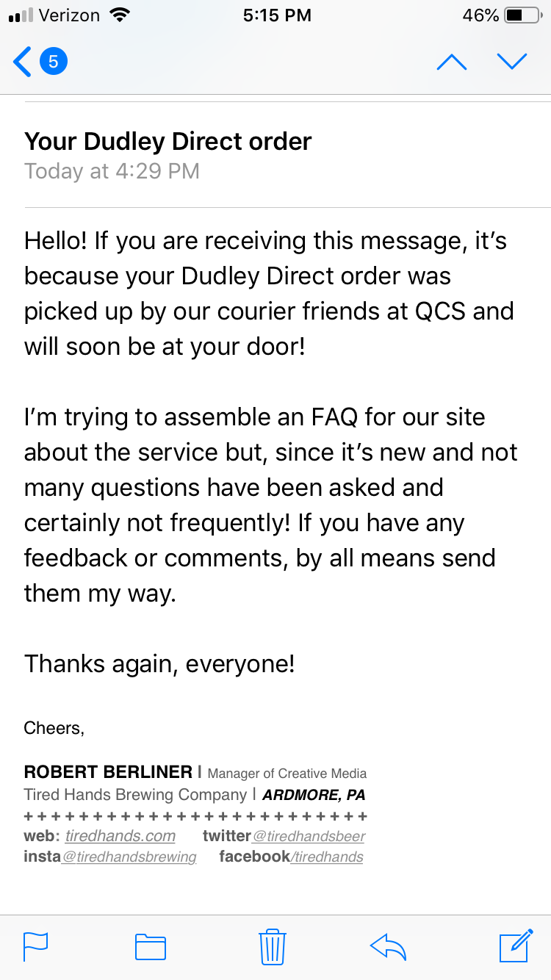
Task: Go to next message with down arrow
Action: tap(512, 62)
